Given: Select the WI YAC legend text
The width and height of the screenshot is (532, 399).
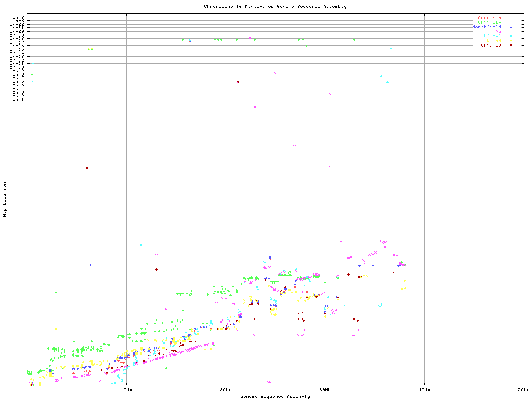Looking at the screenshot, I should point(492,36).
